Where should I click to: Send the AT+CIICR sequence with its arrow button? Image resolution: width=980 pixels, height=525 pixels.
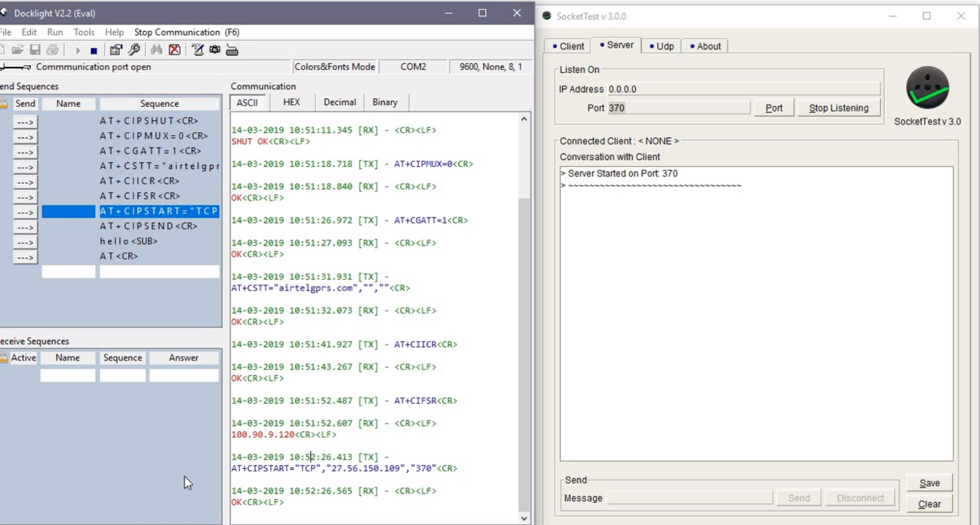click(x=25, y=182)
